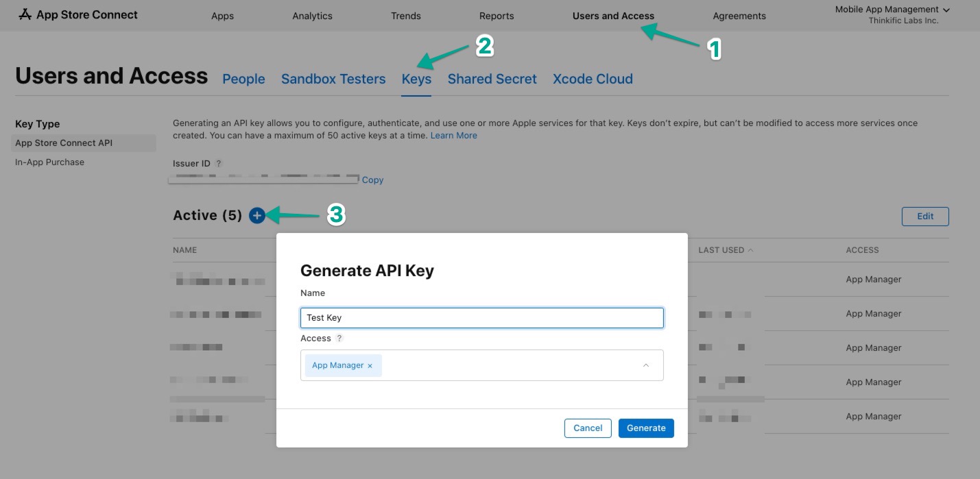This screenshot has width=980, height=479.
Task: Open Analytics in the top navigation
Action: [312, 16]
